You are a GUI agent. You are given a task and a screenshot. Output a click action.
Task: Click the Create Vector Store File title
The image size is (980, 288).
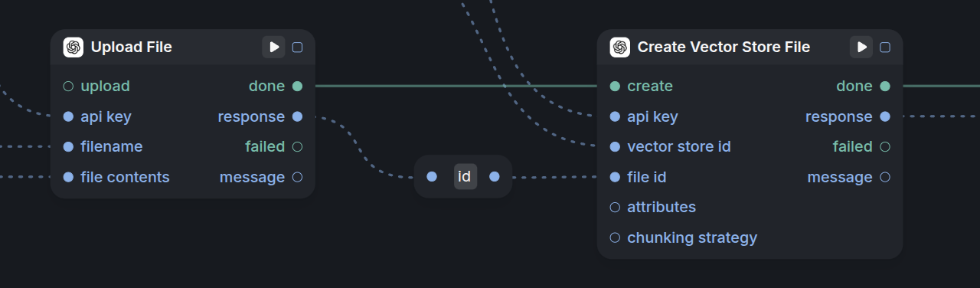pyautogui.click(x=724, y=47)
